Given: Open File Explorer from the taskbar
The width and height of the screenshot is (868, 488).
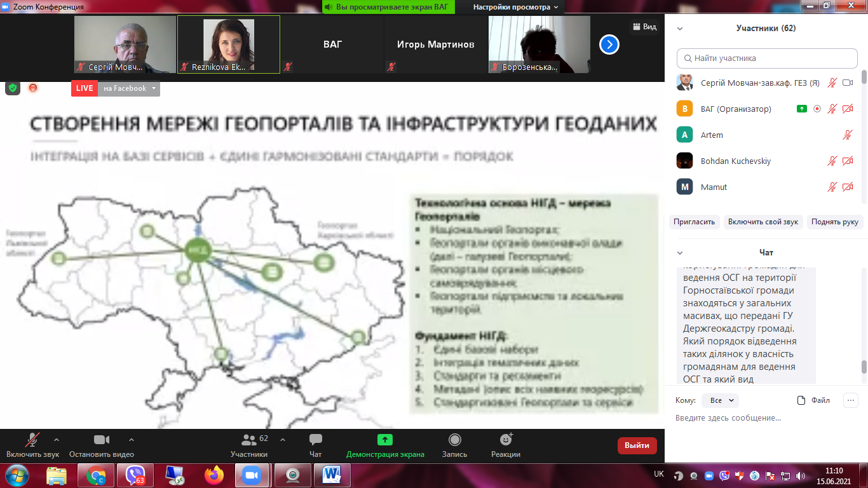Looking at the screenshot, I should click(x=57, y=475).
